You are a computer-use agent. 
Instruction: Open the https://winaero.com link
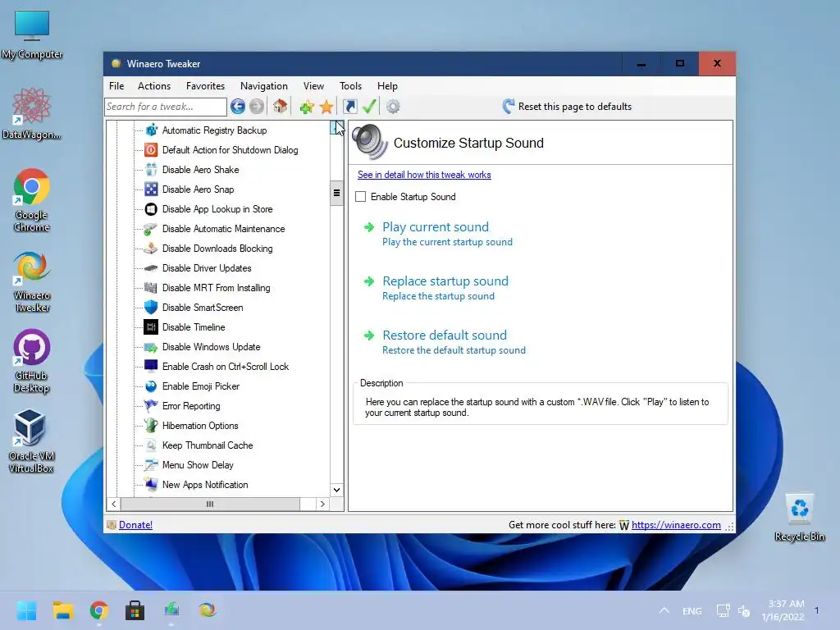[676, 525]
